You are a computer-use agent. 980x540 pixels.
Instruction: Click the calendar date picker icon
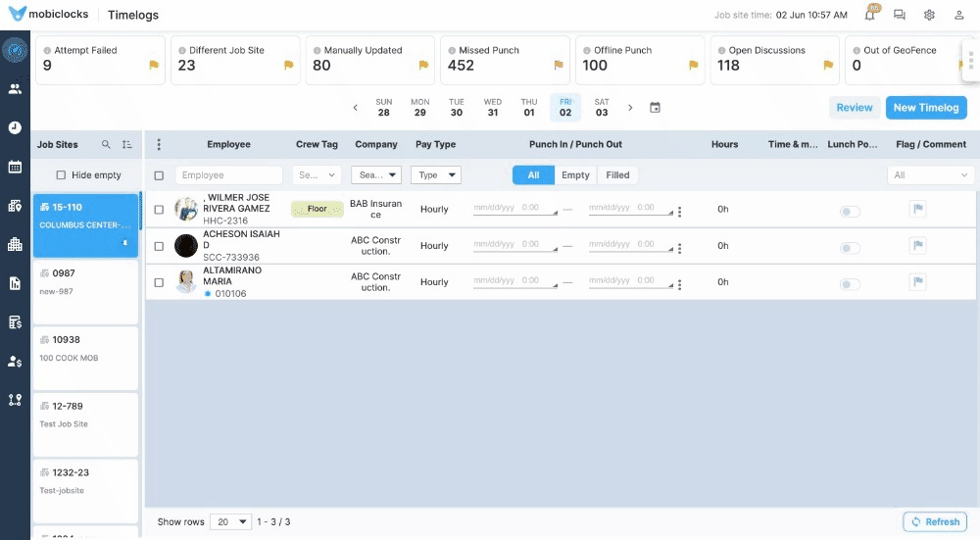pyautogui.click(x=656, y=108)
